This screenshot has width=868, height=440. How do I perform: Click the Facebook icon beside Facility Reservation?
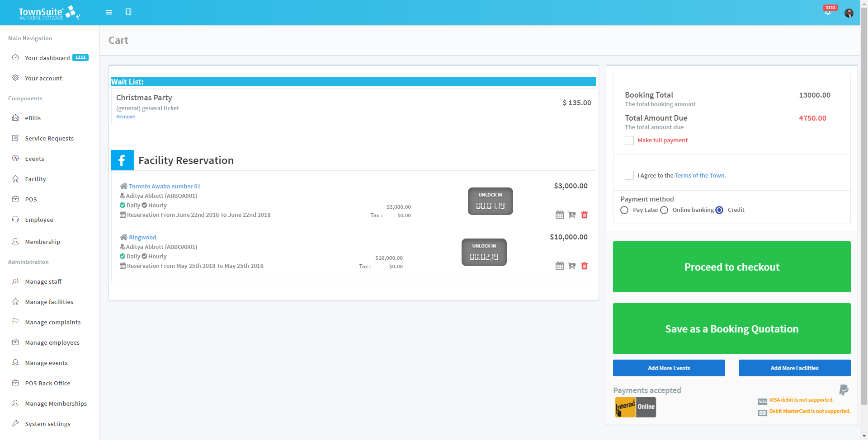click(x=122, y=160)
